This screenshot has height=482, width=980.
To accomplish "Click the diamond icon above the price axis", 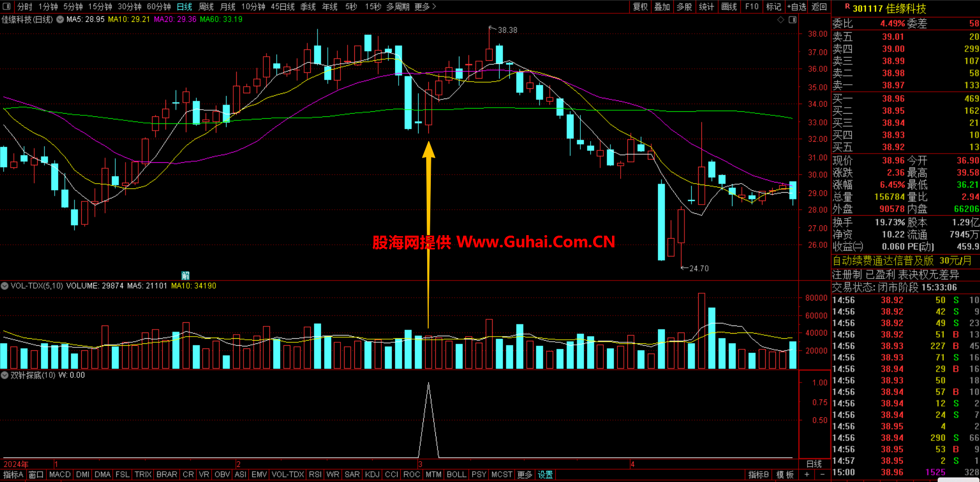I will 780,19.
